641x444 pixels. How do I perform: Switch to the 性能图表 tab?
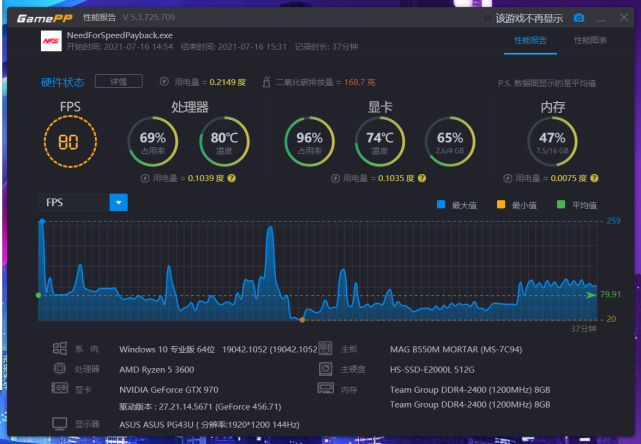590,40
